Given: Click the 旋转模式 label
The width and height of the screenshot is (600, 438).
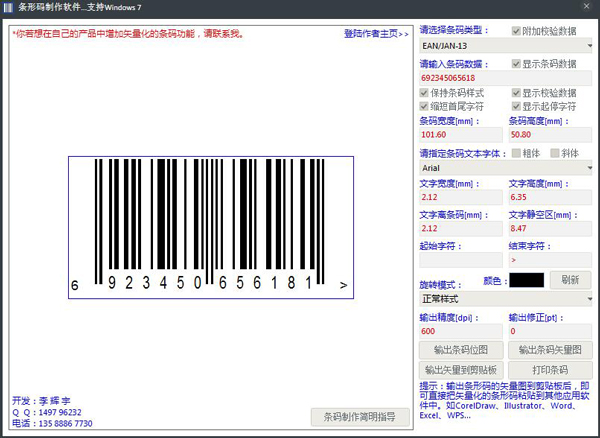Looking at the screenshot, I should click(x=440, y=285).
